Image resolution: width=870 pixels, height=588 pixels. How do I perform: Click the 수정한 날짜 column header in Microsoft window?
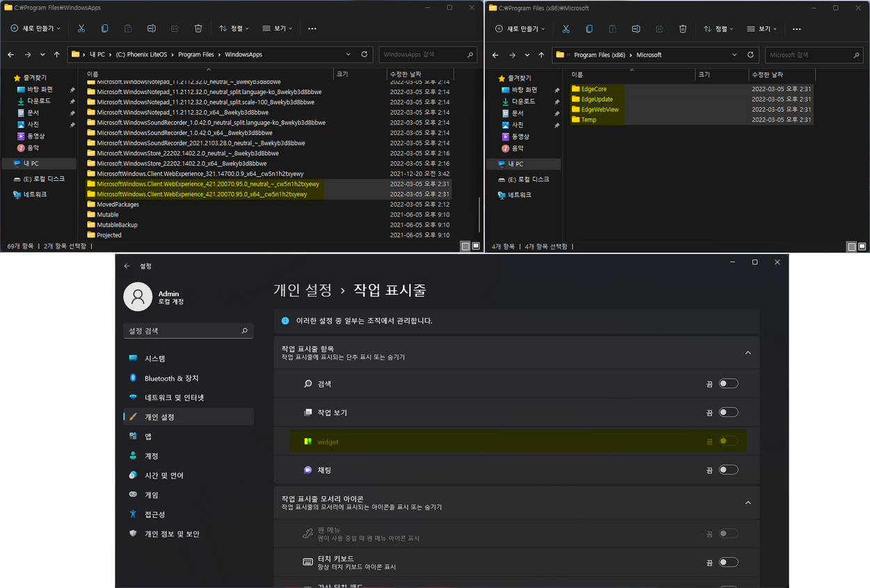point(782,74)
